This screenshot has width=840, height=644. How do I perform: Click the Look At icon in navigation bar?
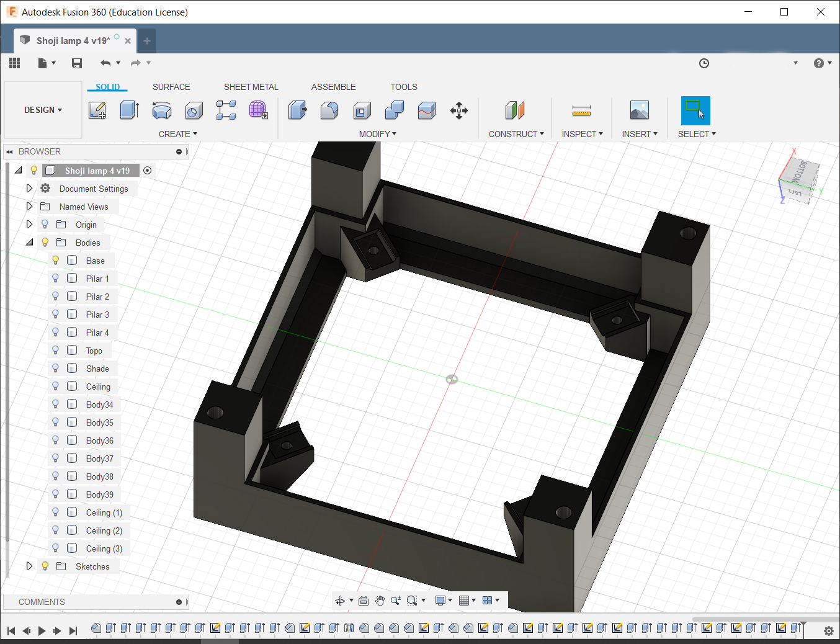coord(364,601)
